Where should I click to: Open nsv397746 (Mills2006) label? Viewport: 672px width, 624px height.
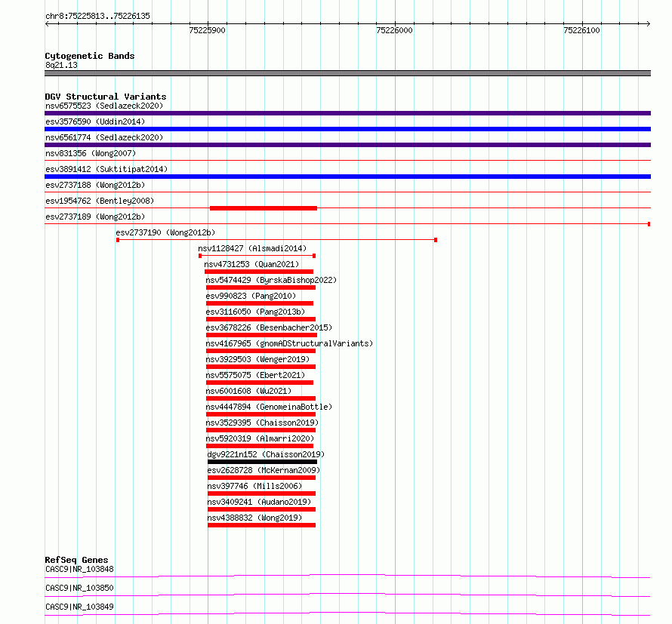254,486
